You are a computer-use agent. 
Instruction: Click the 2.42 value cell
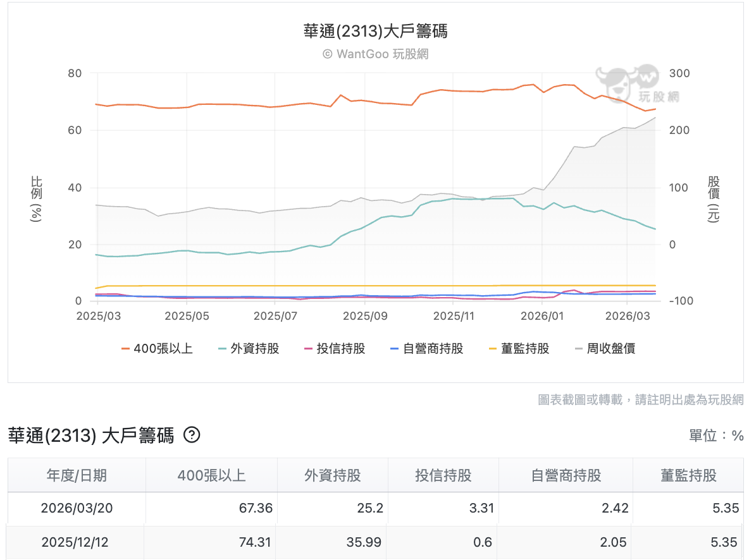click(x=566, y=508)
